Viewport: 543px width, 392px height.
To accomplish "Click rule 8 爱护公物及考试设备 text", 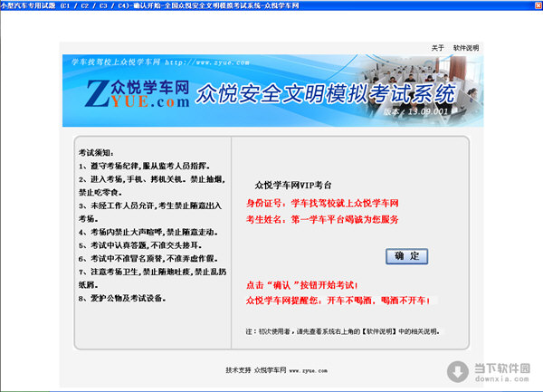I will pyautogui.click(x=122, y=298).
